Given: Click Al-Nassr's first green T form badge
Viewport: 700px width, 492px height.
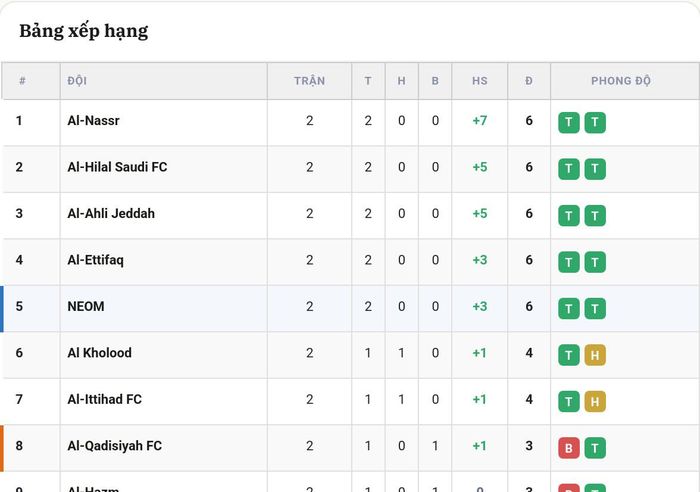Looking at the screenshot, I should click(568, 122).
